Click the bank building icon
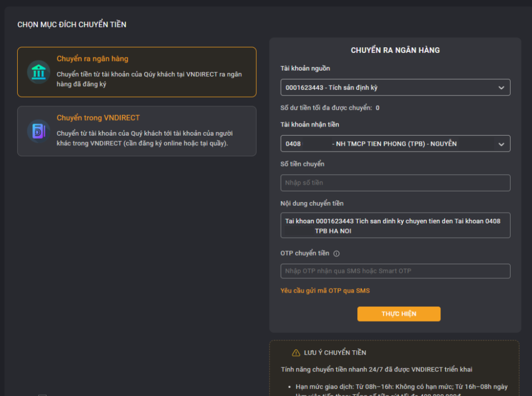 [x=39, y=72]
